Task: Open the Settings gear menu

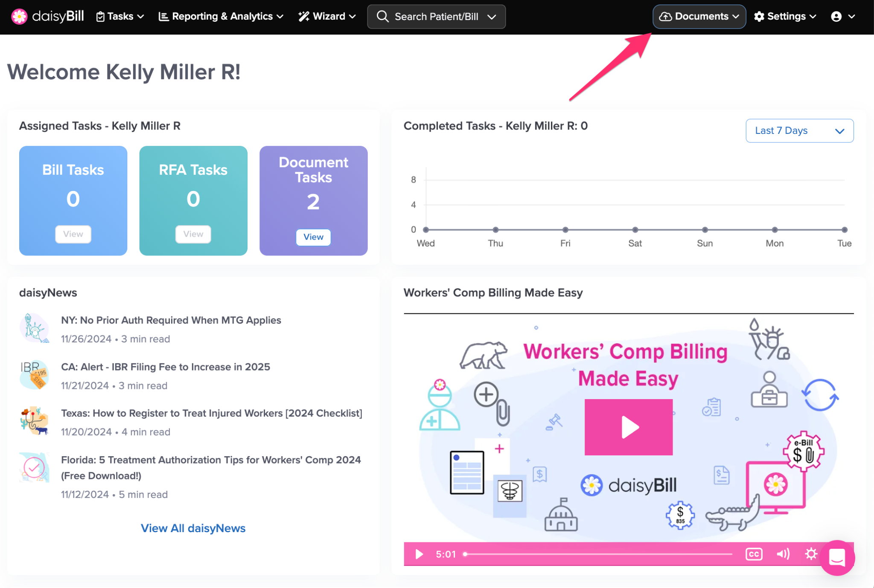Action: 785,17
